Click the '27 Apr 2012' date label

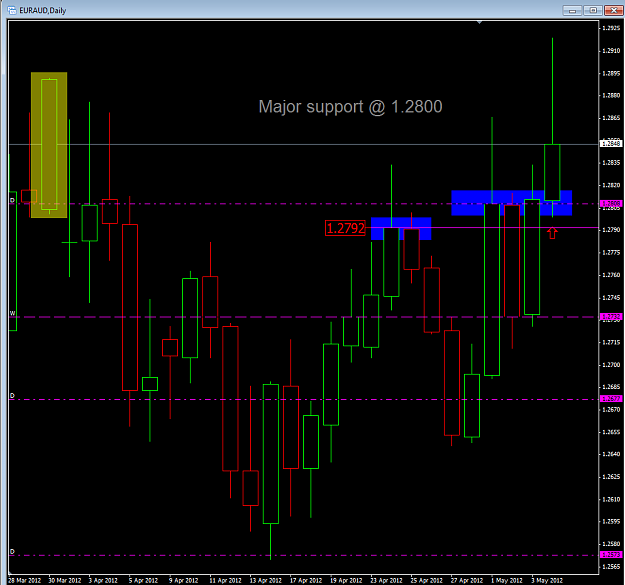point(467,580)
